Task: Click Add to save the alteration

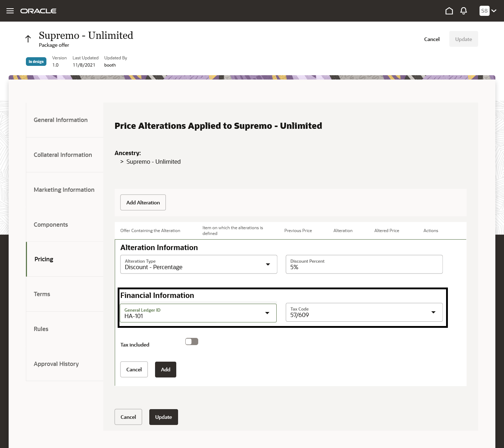Action: coord(165,370)
